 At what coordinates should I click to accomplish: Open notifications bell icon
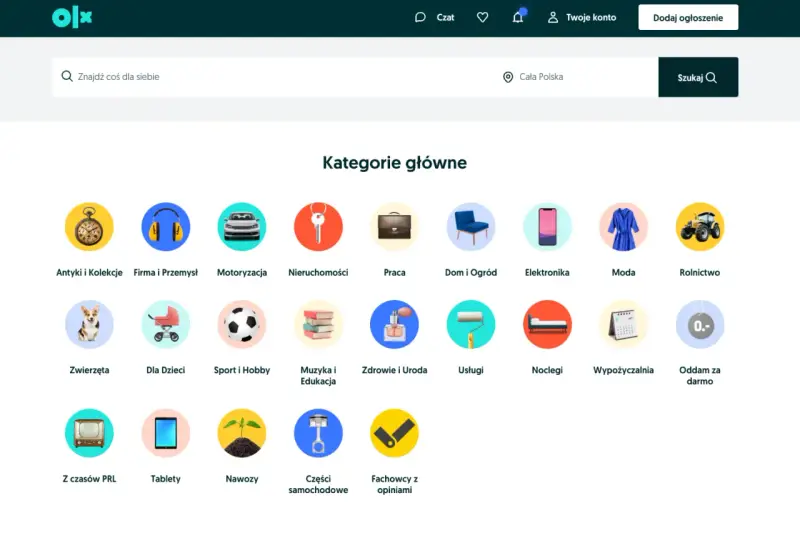point(518,18)
